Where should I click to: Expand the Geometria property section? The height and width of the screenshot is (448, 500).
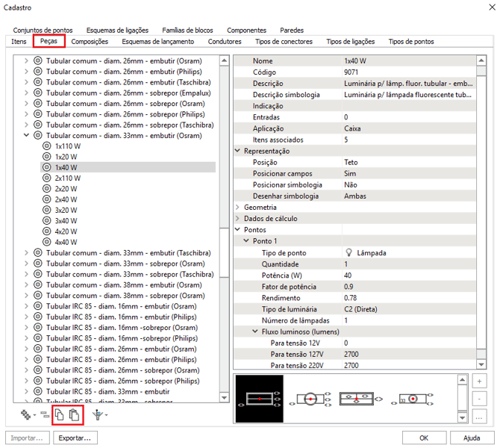pyautogui.click(x=239, y=207)
